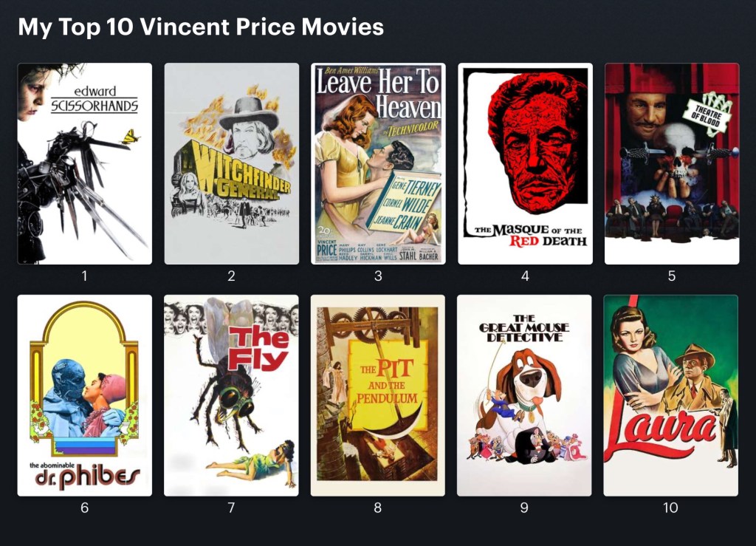756x546 pixels.
Task: Click rank number 9 under Great Mouse Detective
Action: 525,508
